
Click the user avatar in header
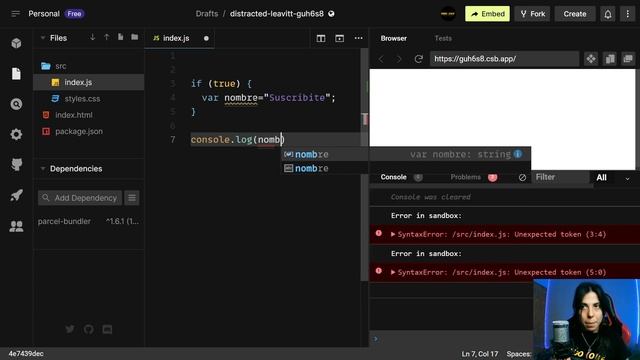point(448,14)
